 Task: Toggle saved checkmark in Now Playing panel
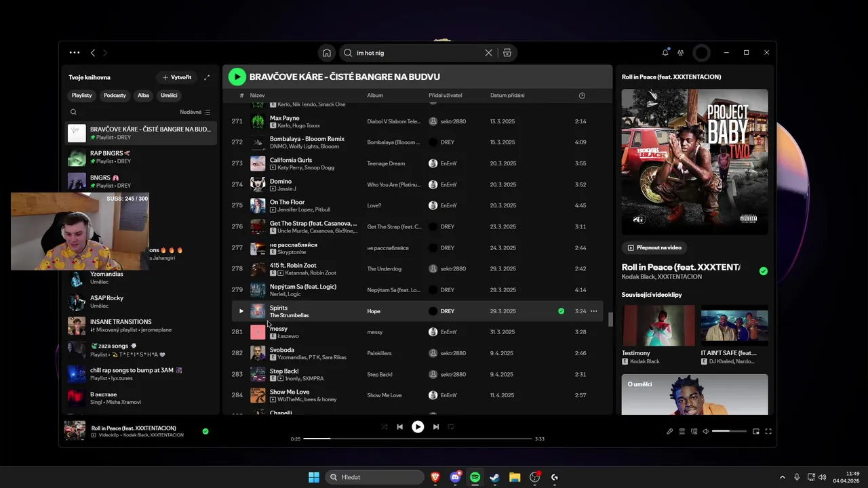point(764,271)
